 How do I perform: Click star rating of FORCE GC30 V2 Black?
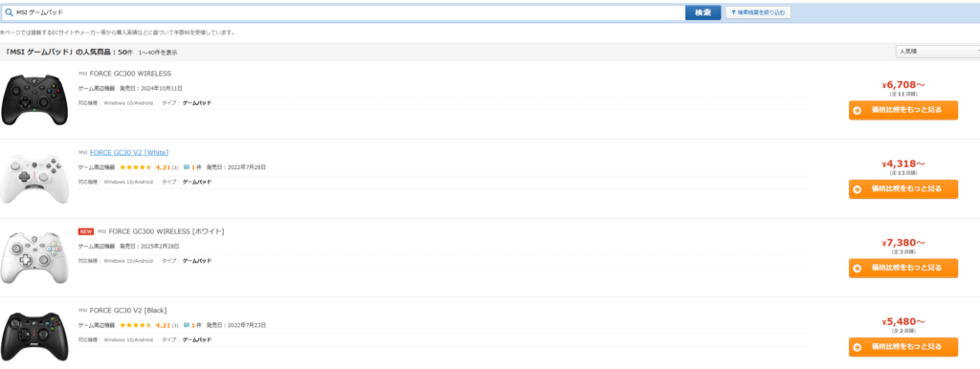136,325
